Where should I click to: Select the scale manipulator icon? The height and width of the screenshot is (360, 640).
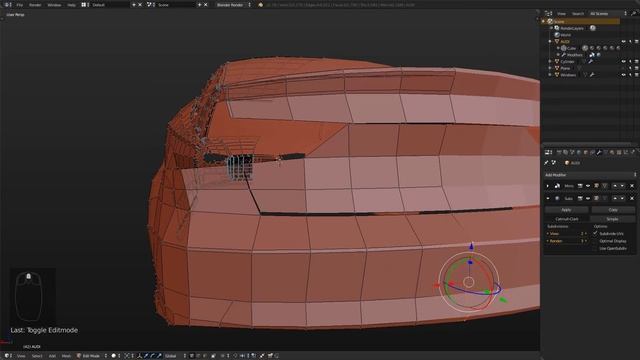[x=159, y=356]
